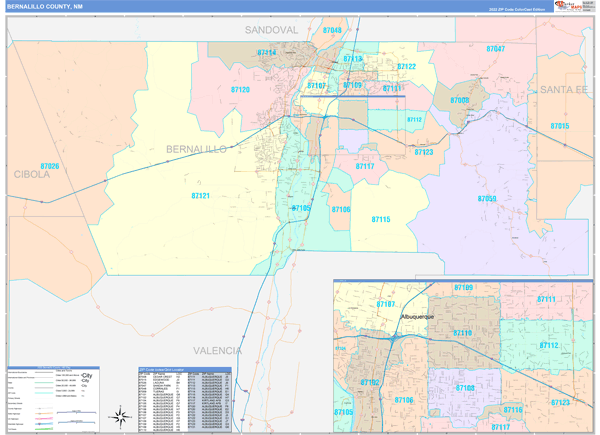Click the 87110 label in inset map
The height and width of the screenshot is (435, 600).
pyautogui.click(x=463, y=333)
